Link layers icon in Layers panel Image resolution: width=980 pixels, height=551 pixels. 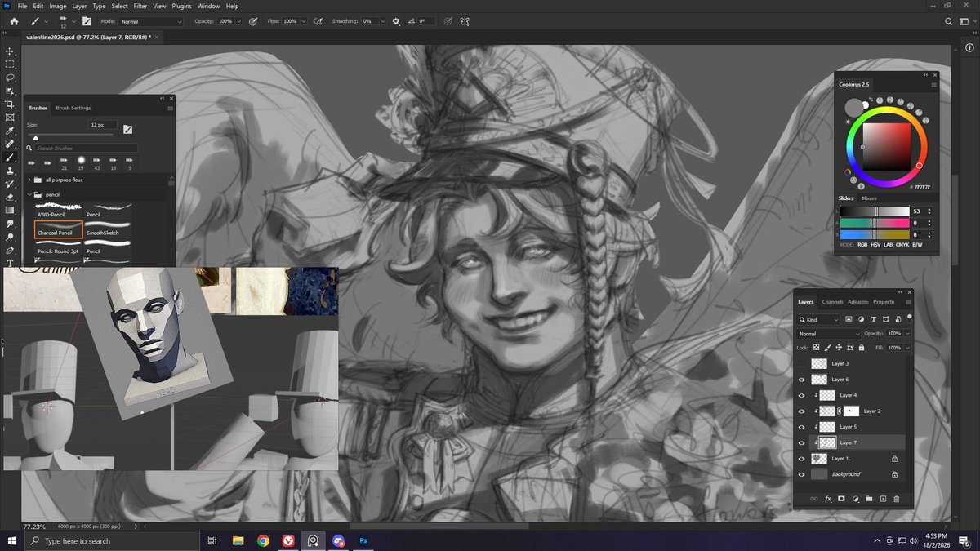(x=813, y=498)
